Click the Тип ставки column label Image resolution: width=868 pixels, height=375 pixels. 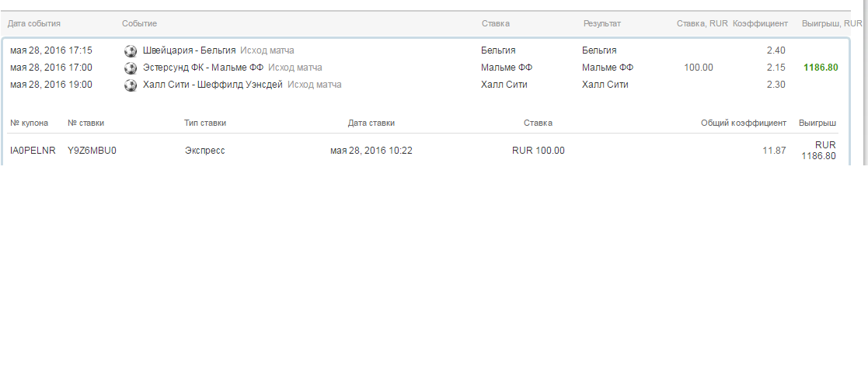pos(205,123)
